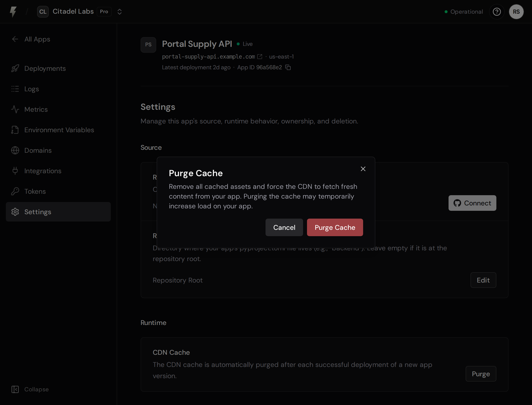The height and width of the screenshot is (405, 532).
Task: Click the CDN Cache Purge button
Action: point(481,374)
